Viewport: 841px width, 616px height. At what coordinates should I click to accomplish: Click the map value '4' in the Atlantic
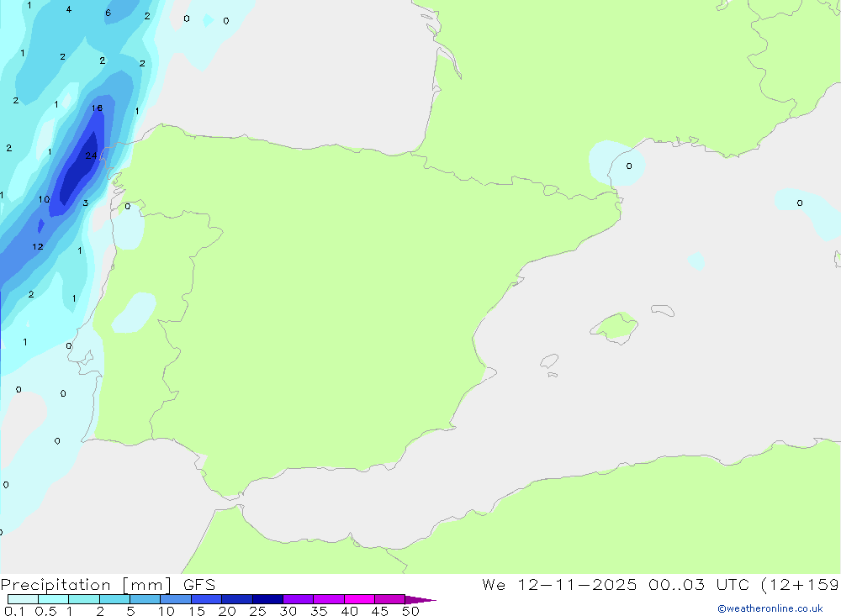point(69,9)
